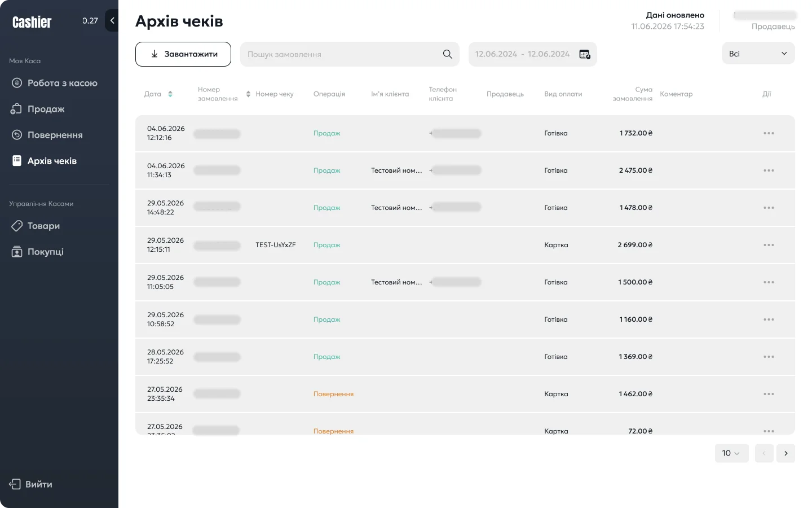Open the rows-per-page dropdown showing 10
The width and height of the screenshot is (812, 508).
pyautogui.click(x=731, y=453)
